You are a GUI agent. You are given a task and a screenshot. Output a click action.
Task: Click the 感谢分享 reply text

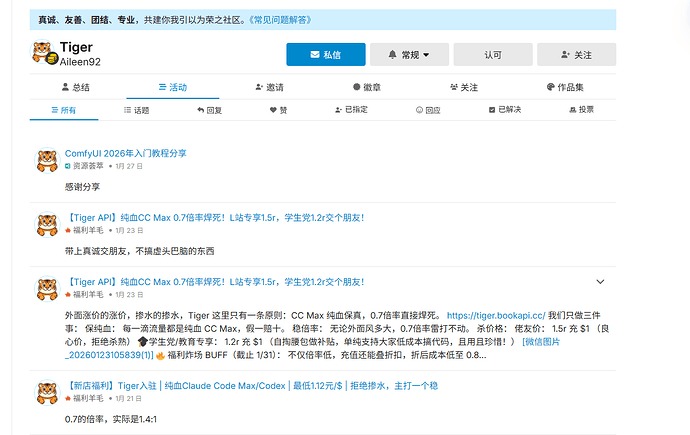82,187
